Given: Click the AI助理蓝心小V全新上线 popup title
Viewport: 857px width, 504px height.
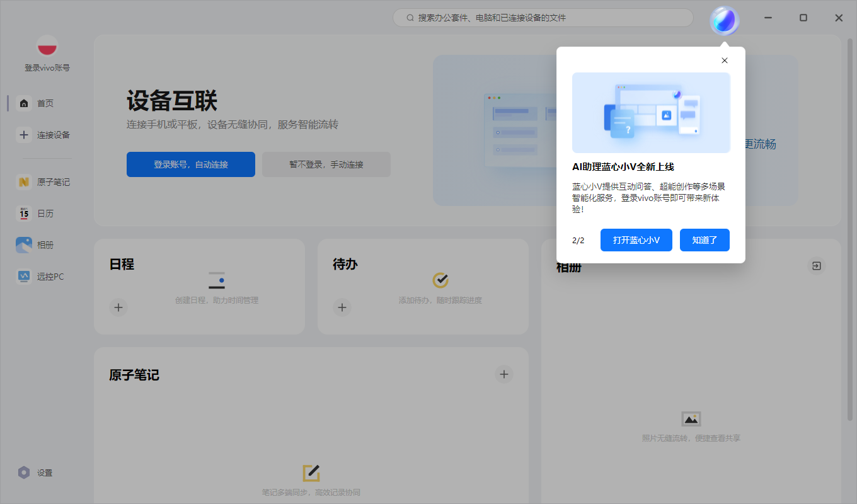Looking at the screenshot, I should pyautogui.click(x=623, y=167).
